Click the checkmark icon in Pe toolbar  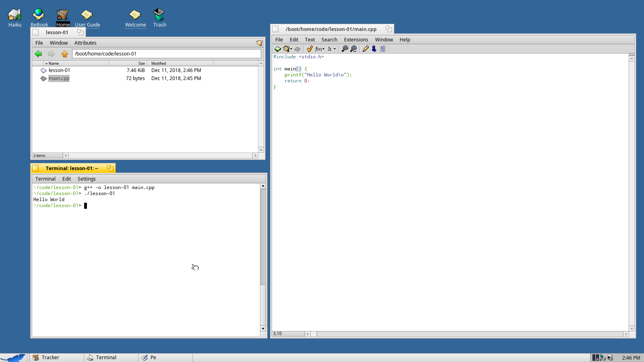click(x=310, y=49)
